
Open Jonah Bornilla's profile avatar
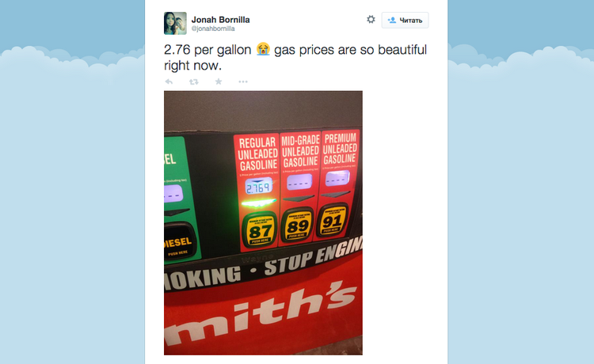click(175, 23)
